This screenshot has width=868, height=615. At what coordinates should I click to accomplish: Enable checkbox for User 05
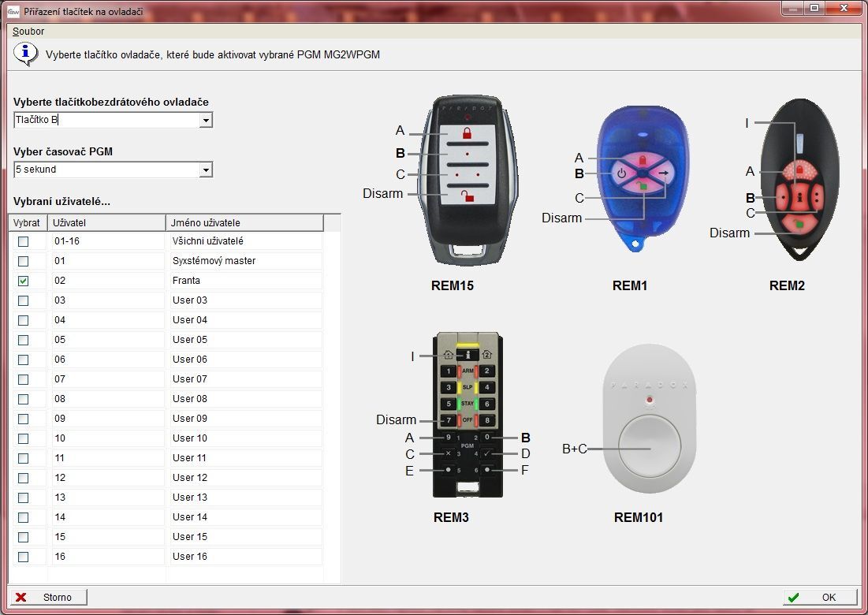coord(23,340)
